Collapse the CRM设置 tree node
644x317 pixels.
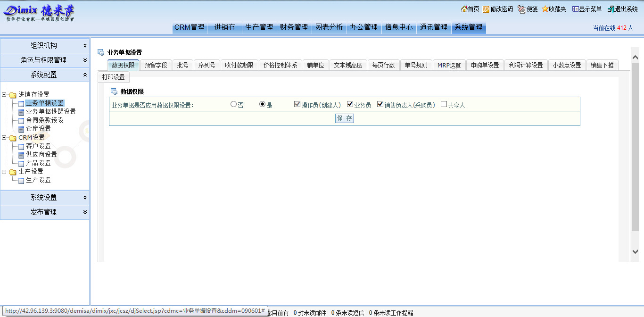pyautogui.click(x=4, y=138)
